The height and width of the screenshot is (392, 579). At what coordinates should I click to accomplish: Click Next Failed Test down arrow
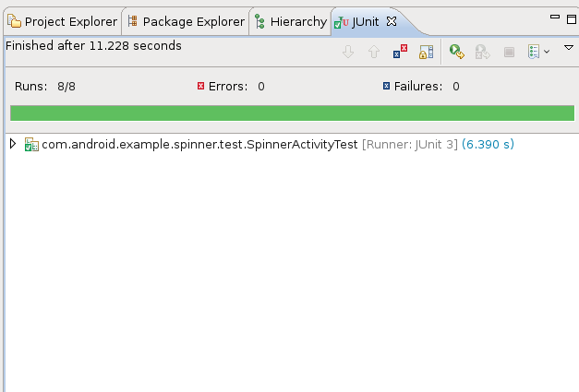pos(348,53)
